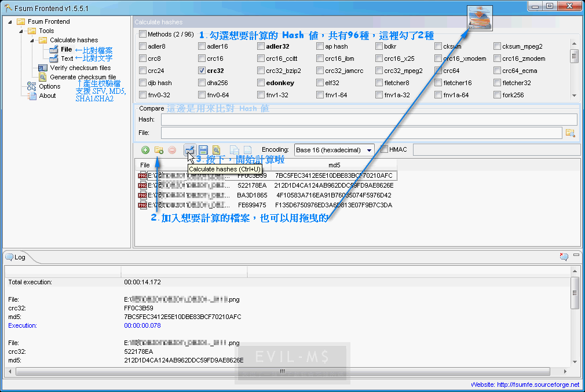This screenshot has width=585, height=392.
Task: Click the Add folder toolbar icon
Action: point(159,150)
